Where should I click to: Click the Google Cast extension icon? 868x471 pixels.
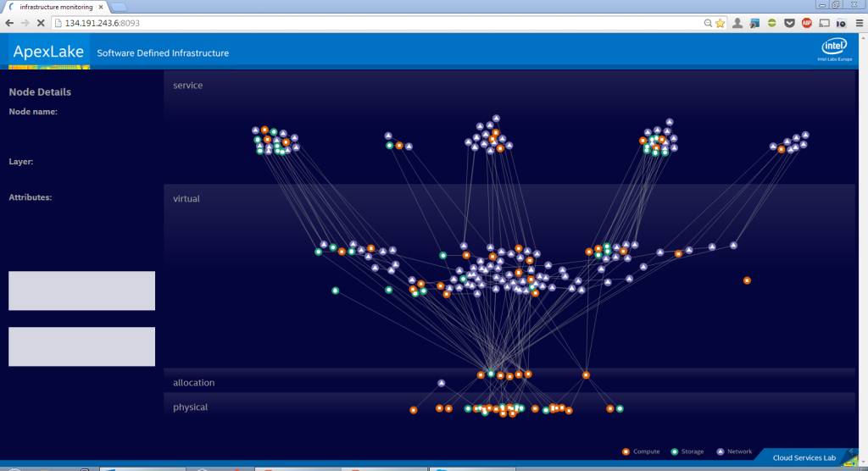(824, 23)
